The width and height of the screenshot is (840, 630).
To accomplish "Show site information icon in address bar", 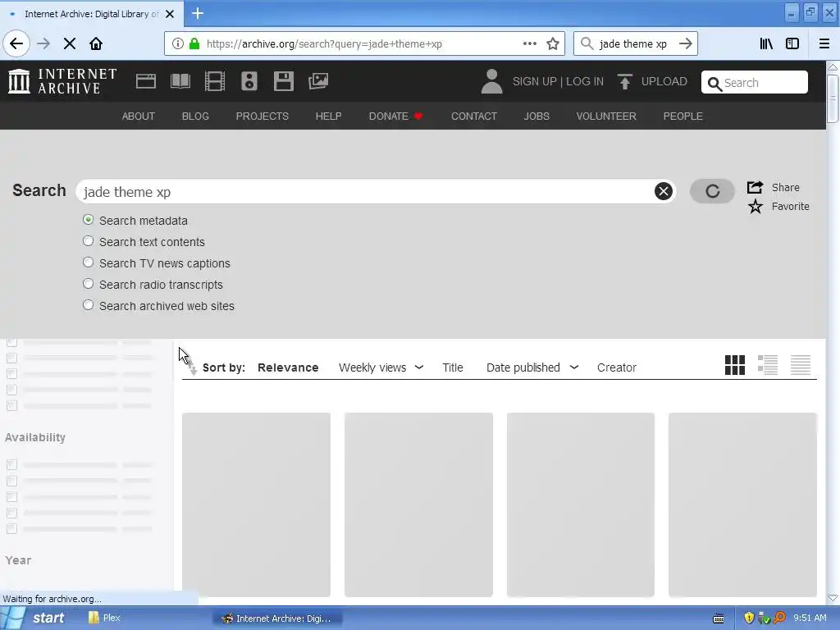I will pyautogui.click(x=177, y=43).
